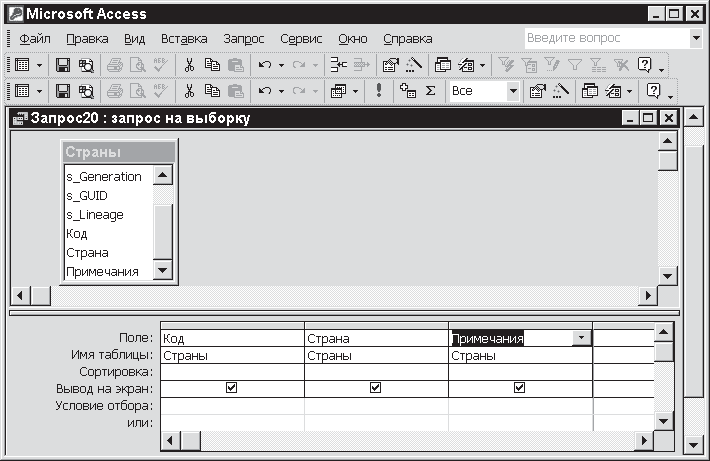Click the 'Условие отбора' cell under Код
This screenshot has height=461, width=710.
[231, 405]
